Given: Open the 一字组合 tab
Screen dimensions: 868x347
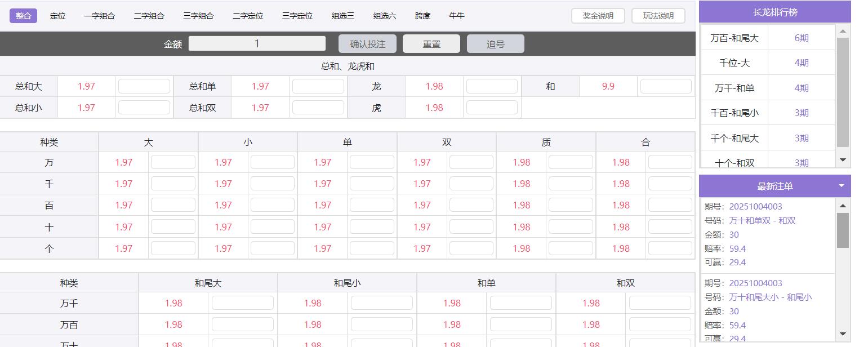Looking at the screenshot, I should [100, 16].
